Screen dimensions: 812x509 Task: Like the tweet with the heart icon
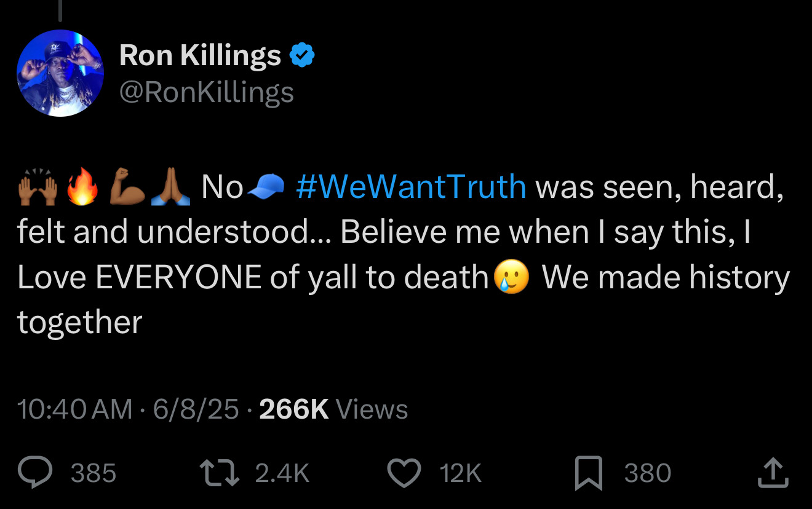(x=404, y=473)
